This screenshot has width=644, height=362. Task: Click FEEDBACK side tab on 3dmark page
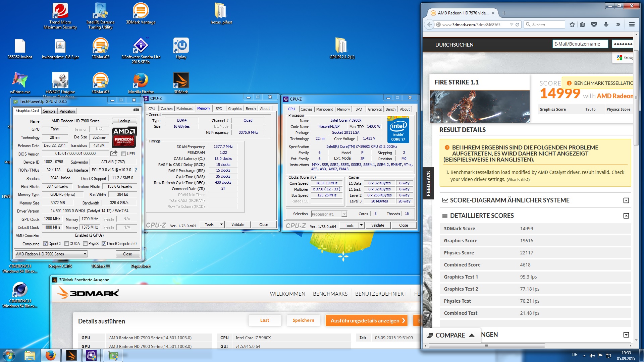click(x=428, y=183)
